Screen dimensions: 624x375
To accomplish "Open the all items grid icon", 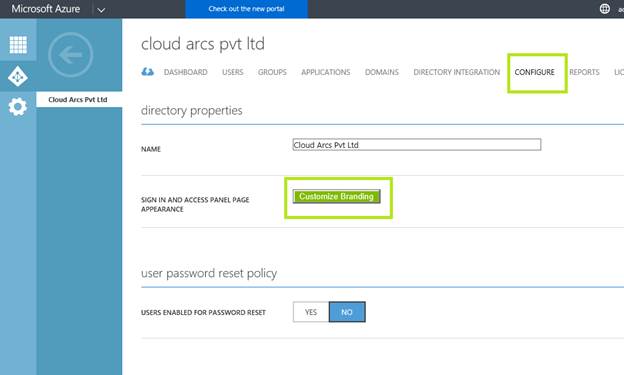I will click(x=18, y=44).
